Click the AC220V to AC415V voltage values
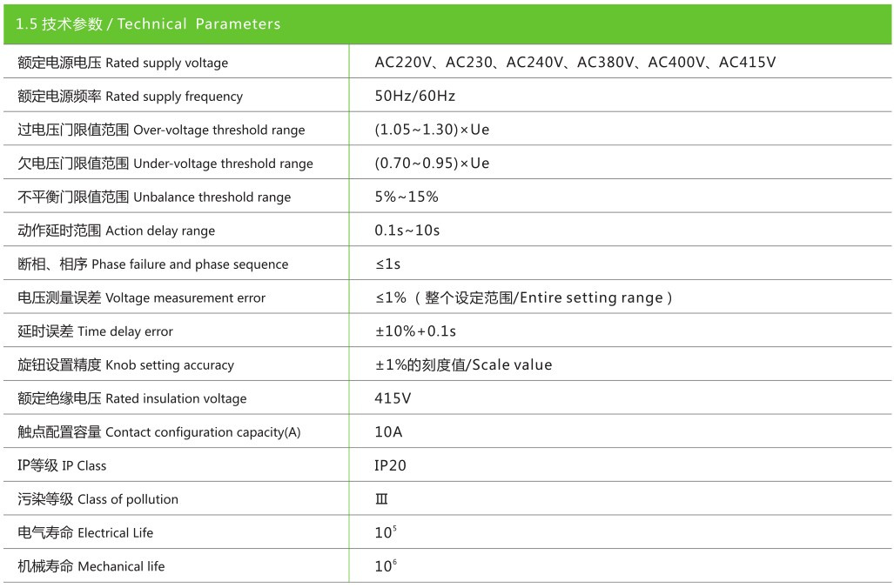894x588 pixels. [x=575, y=62]
